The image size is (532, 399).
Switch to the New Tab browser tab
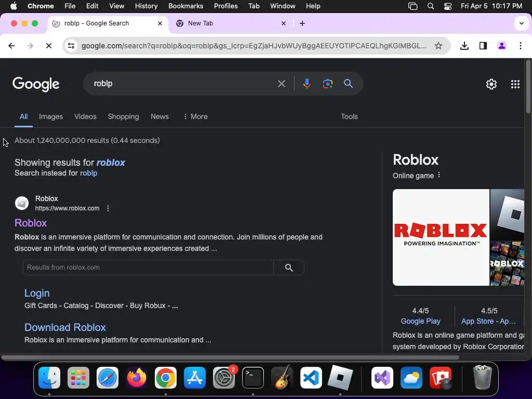(231, 23)
